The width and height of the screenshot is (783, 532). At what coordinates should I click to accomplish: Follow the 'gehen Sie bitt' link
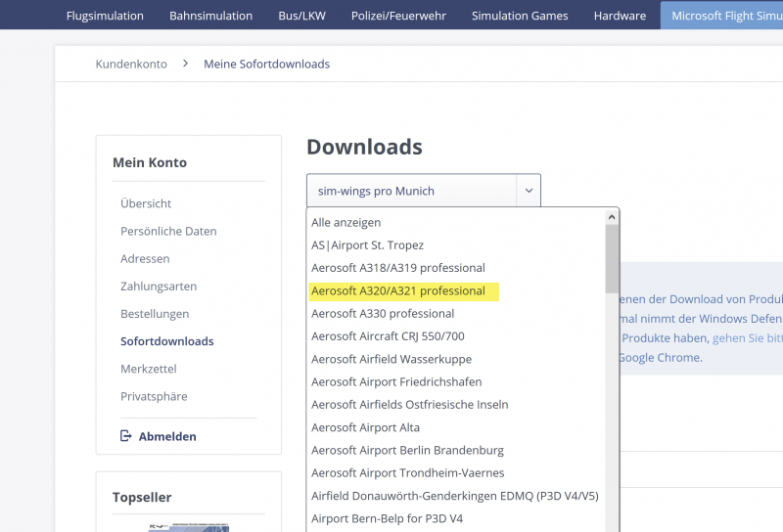tap(748, 338)
